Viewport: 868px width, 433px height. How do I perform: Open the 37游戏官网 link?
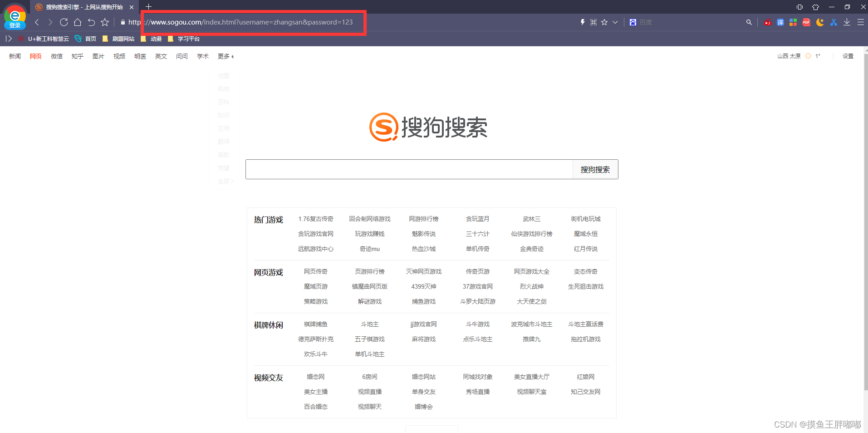(478, 286)
